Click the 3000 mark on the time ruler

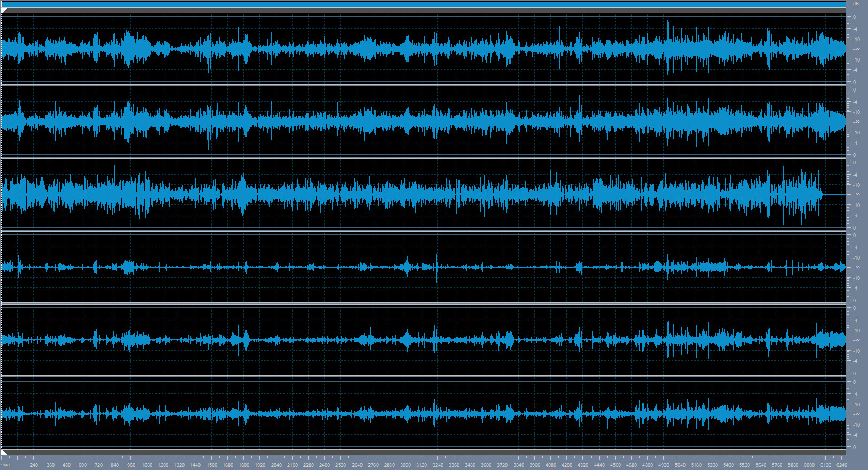(405, 465)
